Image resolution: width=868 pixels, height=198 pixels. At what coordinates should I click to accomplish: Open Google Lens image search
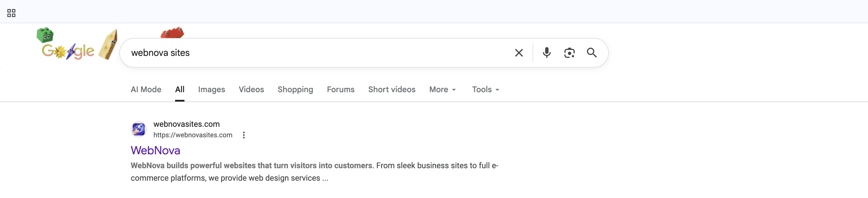coord(569,53)
